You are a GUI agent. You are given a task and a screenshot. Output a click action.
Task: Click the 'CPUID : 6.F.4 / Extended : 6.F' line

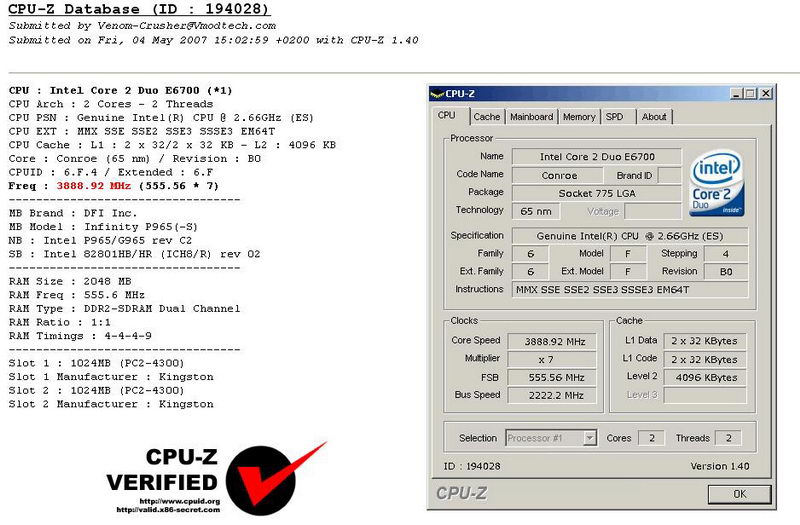(x=111, y=172)
